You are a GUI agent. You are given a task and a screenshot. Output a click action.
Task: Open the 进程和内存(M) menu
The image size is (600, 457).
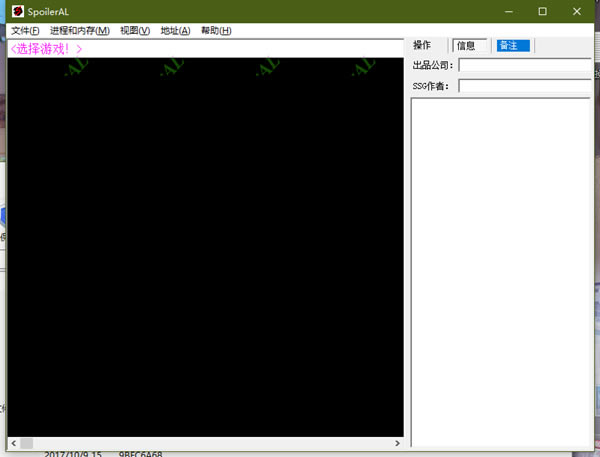click(80, 31)
